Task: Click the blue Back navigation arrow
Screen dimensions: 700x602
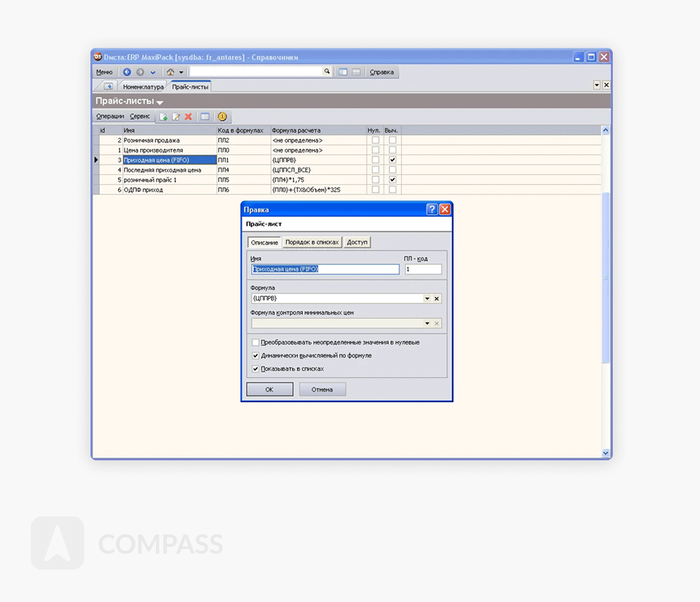Action: click(x=127, y=72)
